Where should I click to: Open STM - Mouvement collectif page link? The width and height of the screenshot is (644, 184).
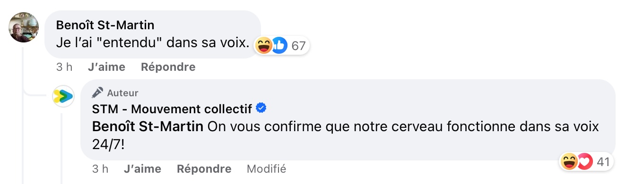(172, 109)
